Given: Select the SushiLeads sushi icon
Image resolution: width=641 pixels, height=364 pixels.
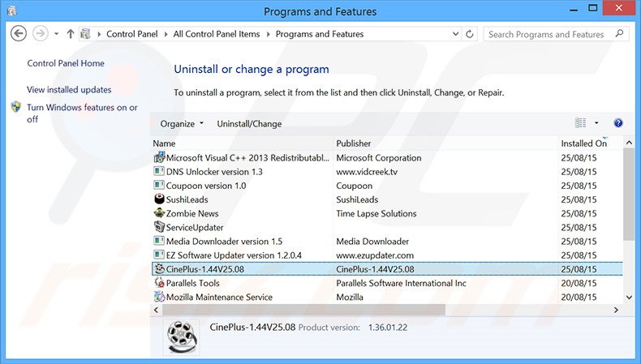Looking at the screenshot, I should (159, 199).
